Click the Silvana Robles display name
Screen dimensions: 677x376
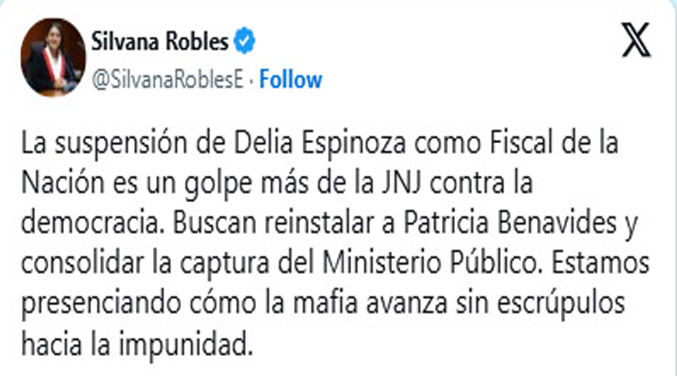[160, 41]
